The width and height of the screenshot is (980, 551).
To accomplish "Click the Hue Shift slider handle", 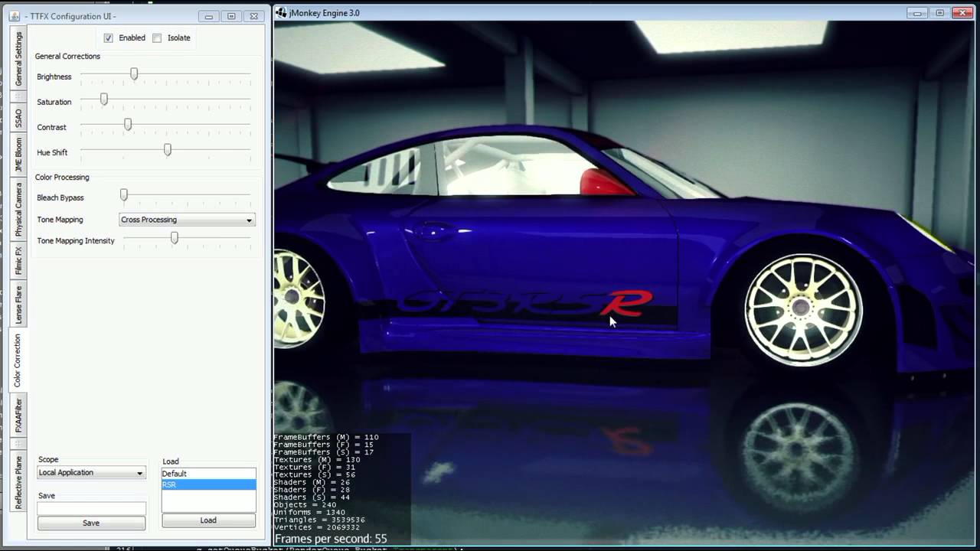I will [x=167, y=150].
